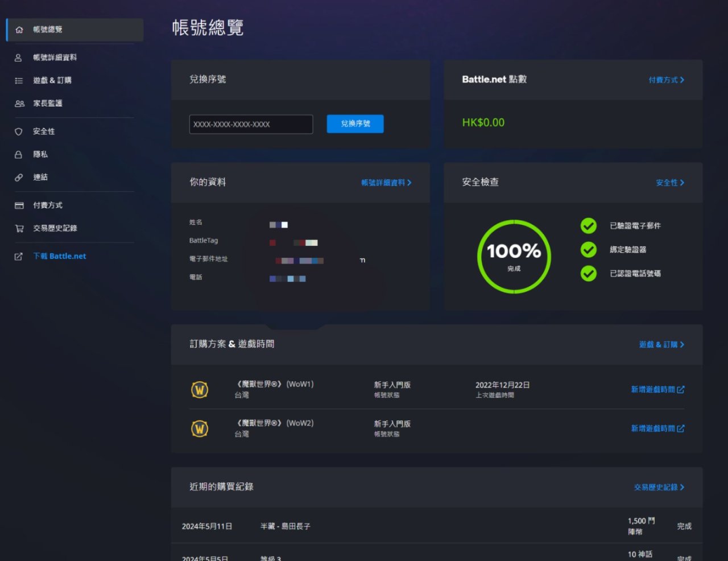Click the shopping cart icon beside 交易歷史記錄
Image resolution: width=728 pixels, height=561 pixels.
[19, 228]
